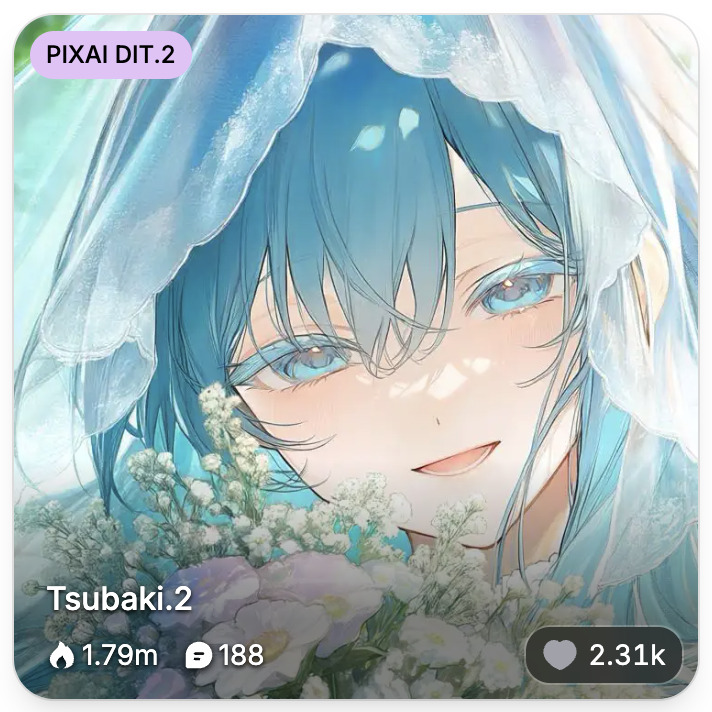Image resolution: width=712 pixels, height=712 pixels.
Task: Click the 188 comments count
Action: (241, 655)
